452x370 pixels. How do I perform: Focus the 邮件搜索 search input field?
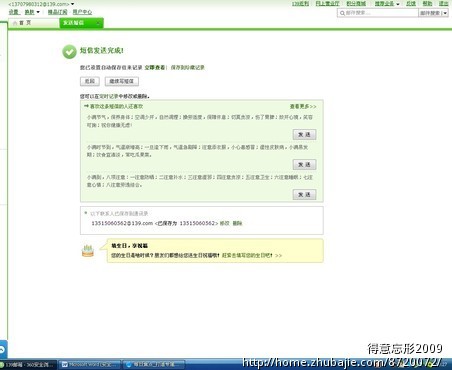[381, 13]
